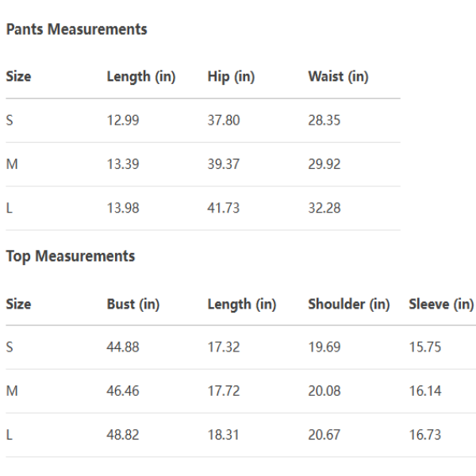
Task: Select the pants Length (in) column header
Action: tap(140, 77)
